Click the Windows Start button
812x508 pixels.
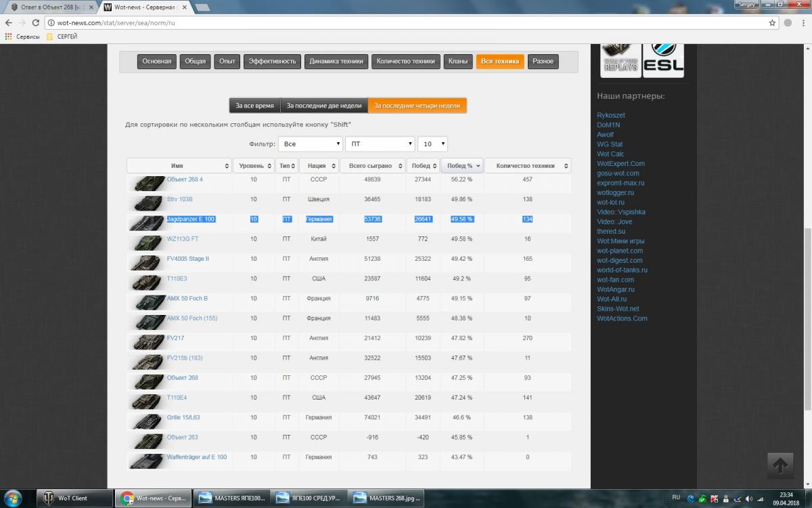click(13, 499)
